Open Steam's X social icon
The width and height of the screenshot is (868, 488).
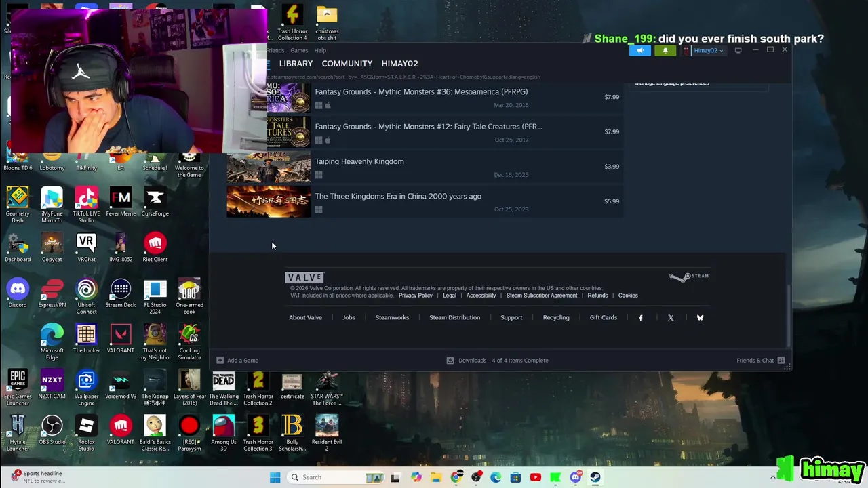[671, 318]
